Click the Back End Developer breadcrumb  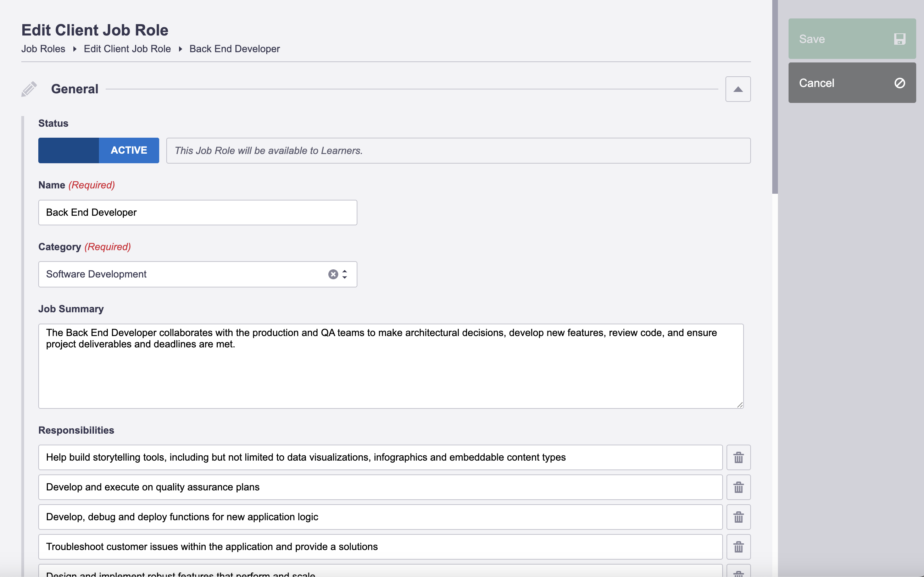click(234, 49)
